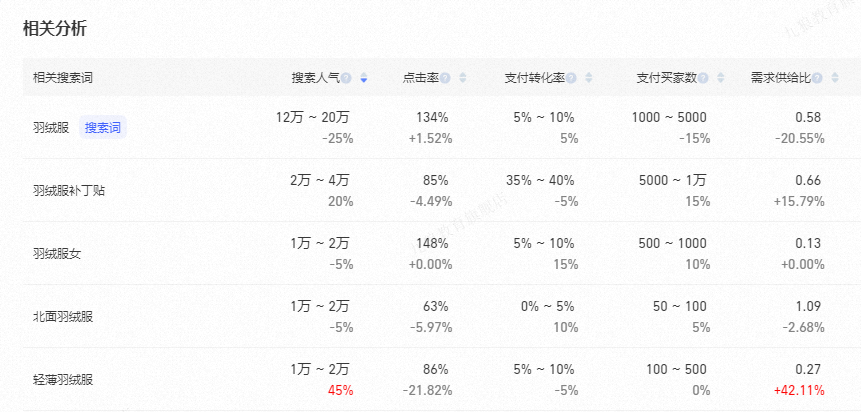Select the 北面羽绒服 keyword
861x412 pixels.
(x=63, y=317)
